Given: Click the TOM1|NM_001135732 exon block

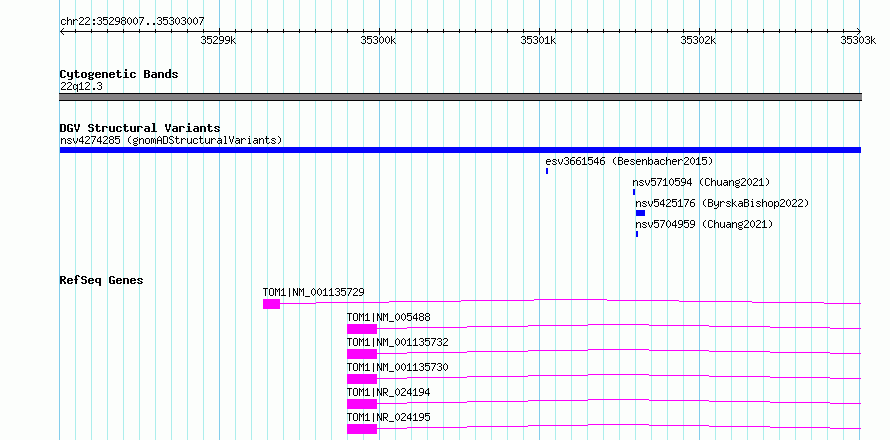Looking at the screenshot, I should click(x=362, y=354).
